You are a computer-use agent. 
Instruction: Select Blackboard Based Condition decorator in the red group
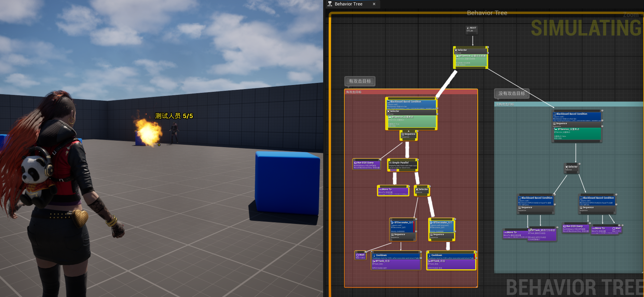[411, 104]
